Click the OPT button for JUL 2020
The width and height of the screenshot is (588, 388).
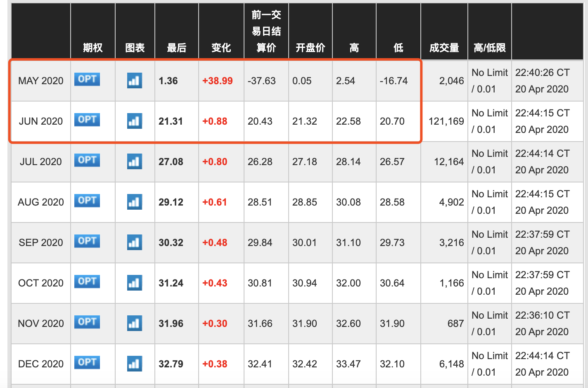[87, 160]
